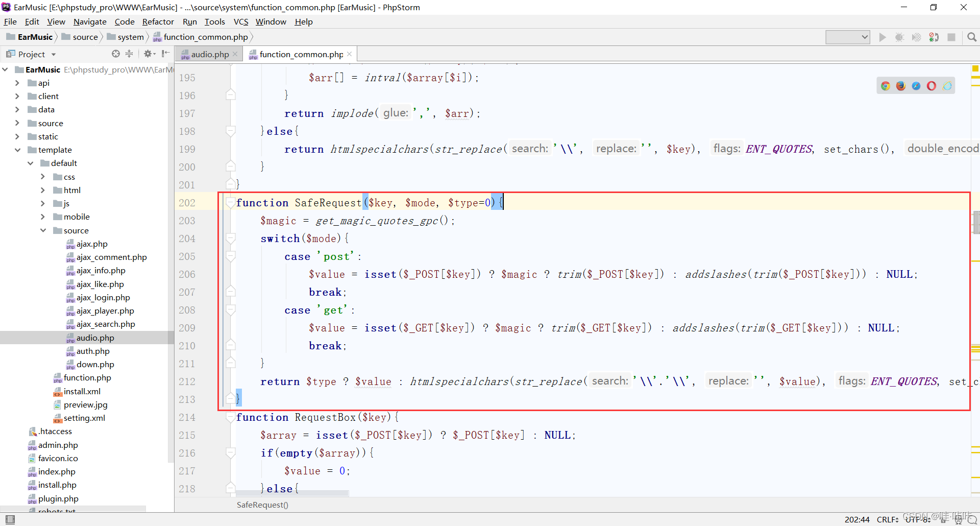Collapse the template folder
The image size is (980, 526).
point(17,150)
